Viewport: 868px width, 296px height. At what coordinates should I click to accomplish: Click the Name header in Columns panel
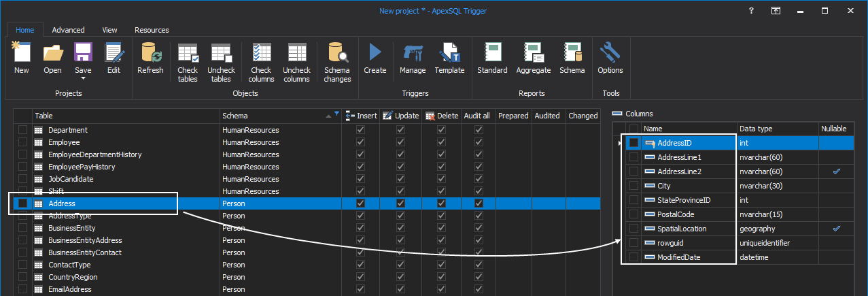coord(689,129)
